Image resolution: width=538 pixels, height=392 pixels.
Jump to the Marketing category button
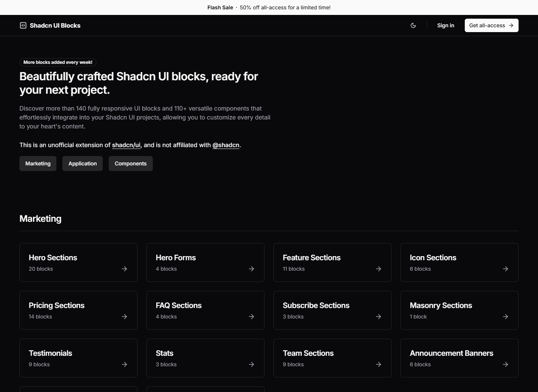pyautogui.click(x=38, y=164)
